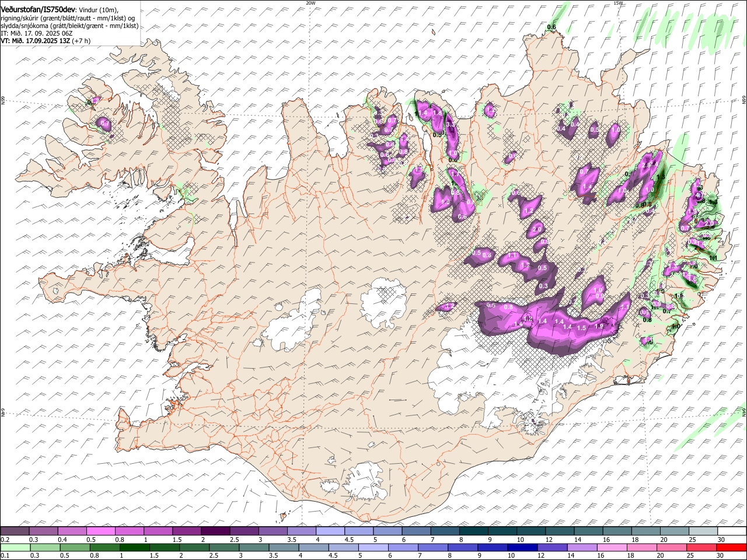Click the 15W longitude label
The width and height of the screenshot is (747, 560).
618,3
